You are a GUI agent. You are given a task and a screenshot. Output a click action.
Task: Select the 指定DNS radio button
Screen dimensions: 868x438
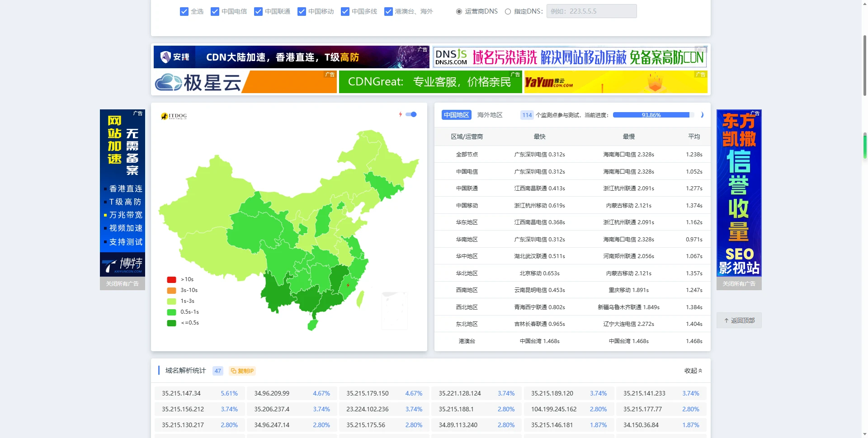pyautogui.click(x=508, y=12)
